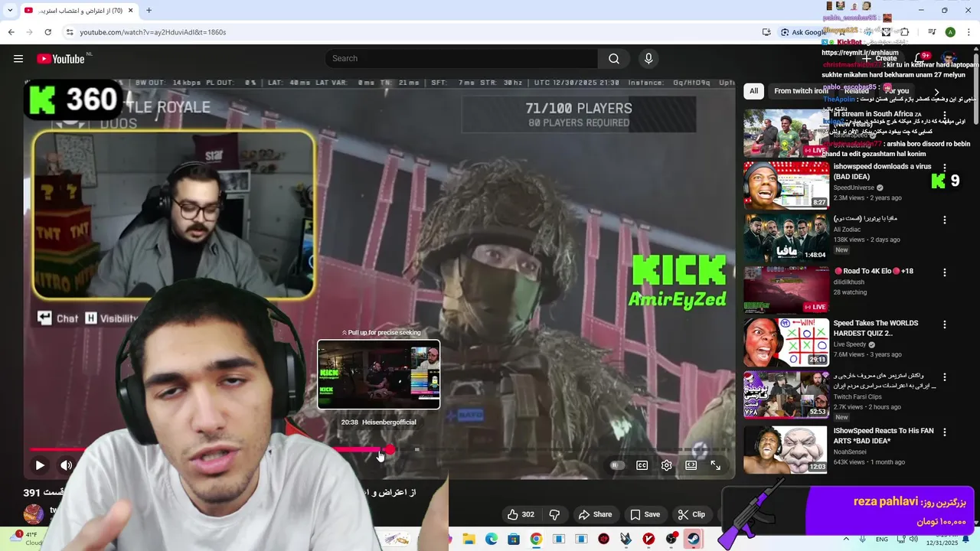This screenshot has height=551, width=980.
Task: Open the IRL stream in South Africa thumbnail
Action: click(786, 133)
